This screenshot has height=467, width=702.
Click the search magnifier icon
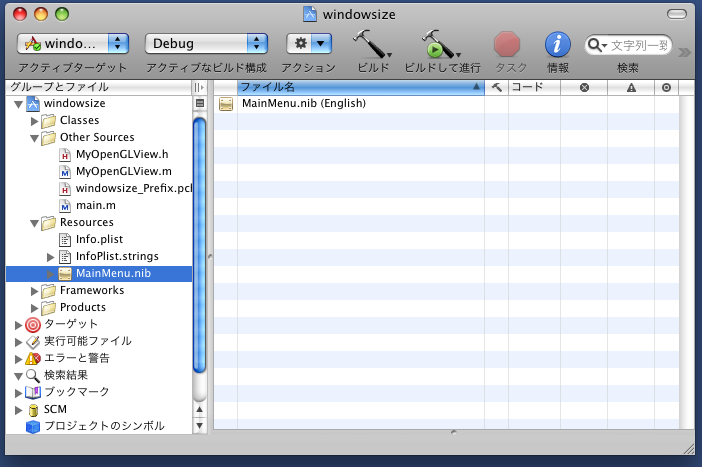point(596,45)
